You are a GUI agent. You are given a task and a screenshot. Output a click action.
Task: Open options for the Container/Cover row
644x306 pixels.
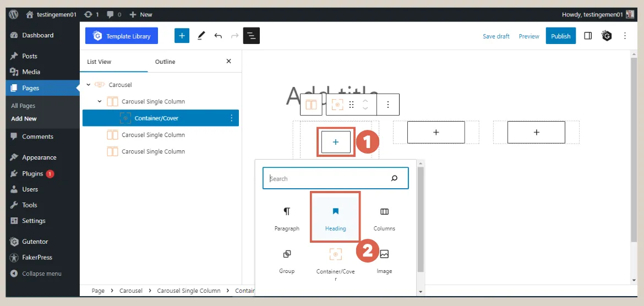[231, 118]
